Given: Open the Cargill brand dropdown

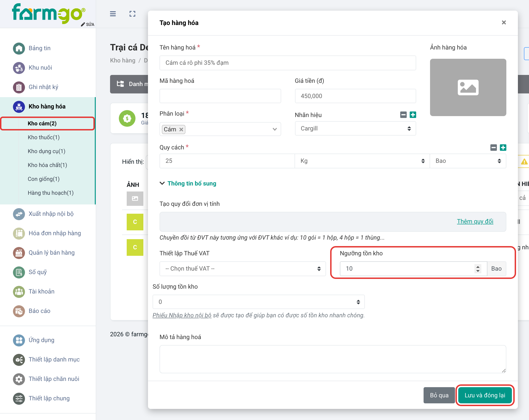Looking at the screenshot, I should 355,128.
